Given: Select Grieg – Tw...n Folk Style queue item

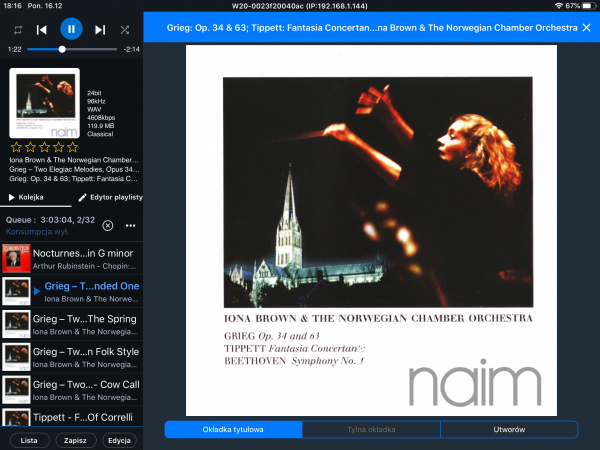Looking at the screenshot, I should tap(72, 357).
